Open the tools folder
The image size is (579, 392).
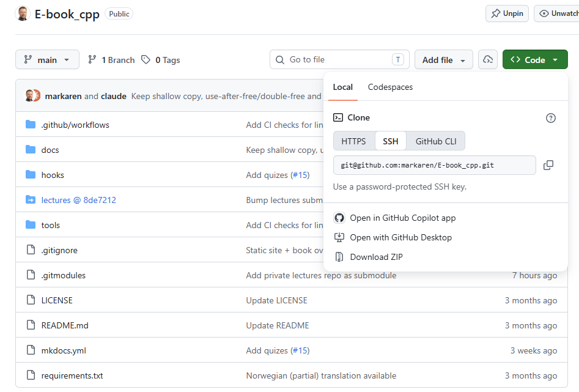51,226
